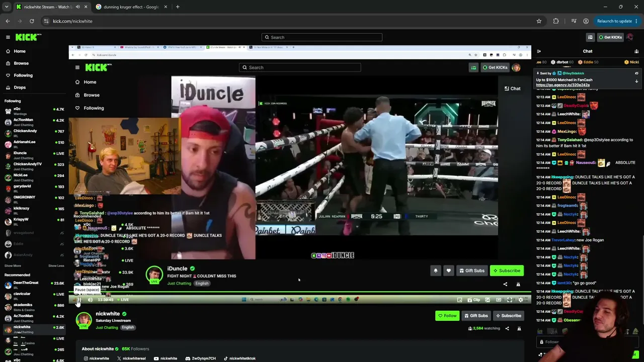Switch to the dunning kruger effect tab
The width and height of the screenshot is (644, 362).
(131, 7)
